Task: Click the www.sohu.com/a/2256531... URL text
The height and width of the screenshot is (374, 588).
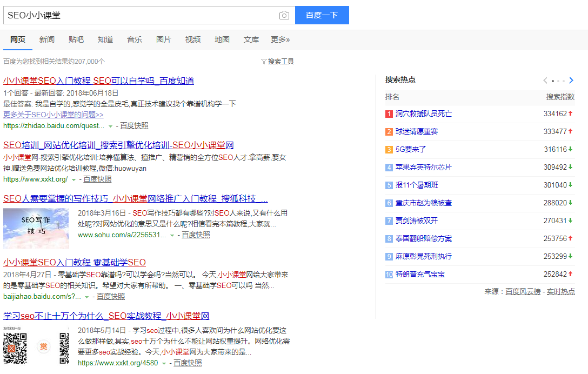Action: (122, 235)
